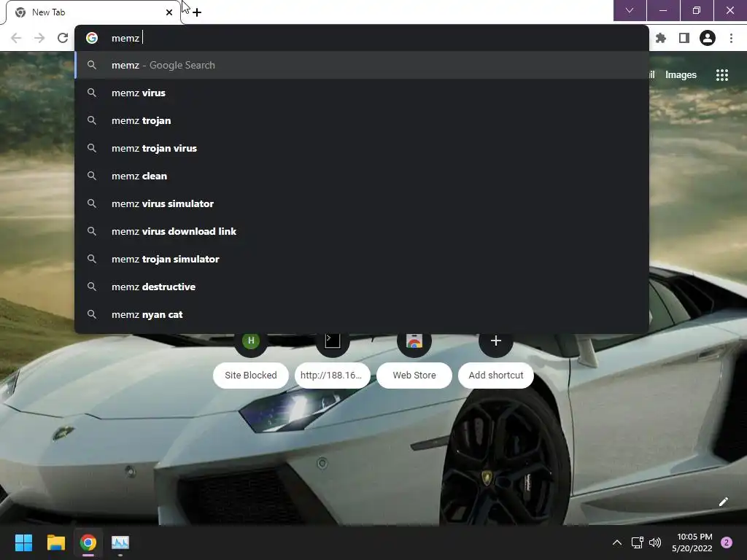Open the notification badge showing 2
Image resolution: width=747 pixels, height=560 pixels.
[727, 542]
